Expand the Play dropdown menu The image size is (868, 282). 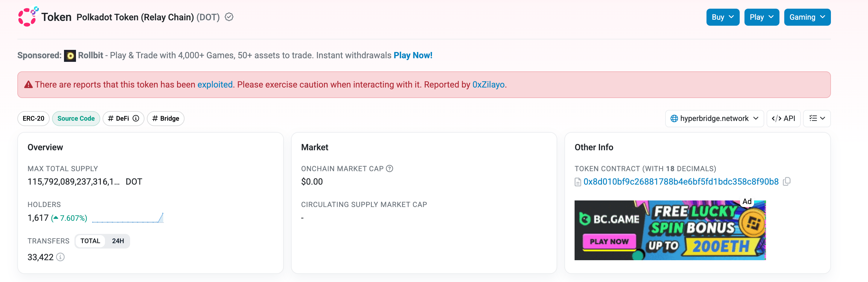point(761,17)
